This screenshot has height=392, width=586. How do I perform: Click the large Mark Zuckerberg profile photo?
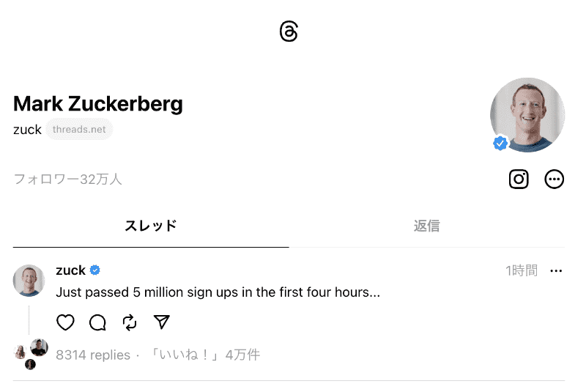(x=527, y=114)
